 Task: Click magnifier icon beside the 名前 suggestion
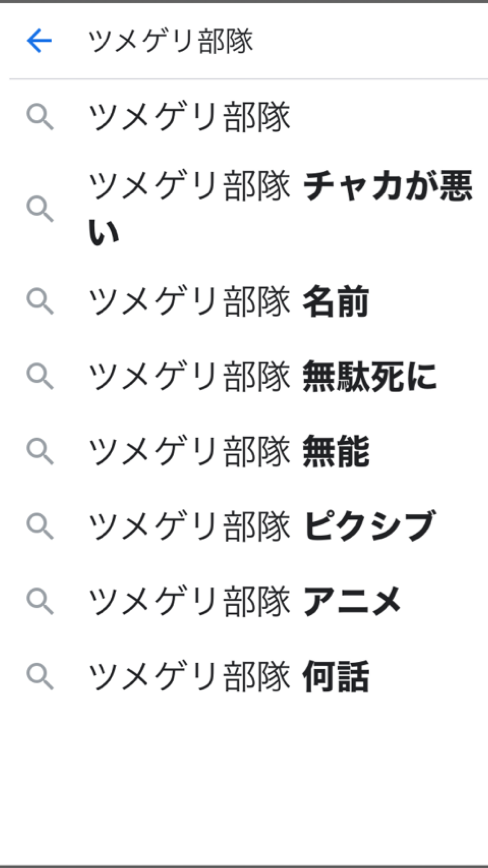point(40,301)
